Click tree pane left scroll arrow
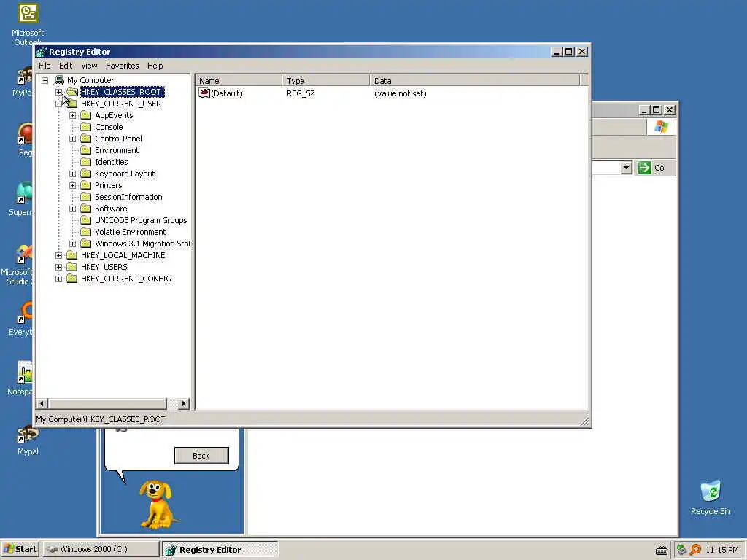The width and height of the screenshot is (747, 560). [42, 404]
